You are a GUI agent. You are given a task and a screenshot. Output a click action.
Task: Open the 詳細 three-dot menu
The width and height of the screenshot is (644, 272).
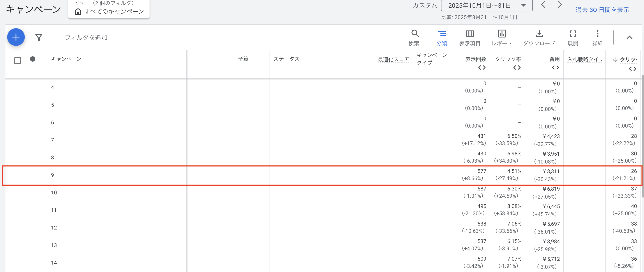pyautogui.click(x=597, y=37)
